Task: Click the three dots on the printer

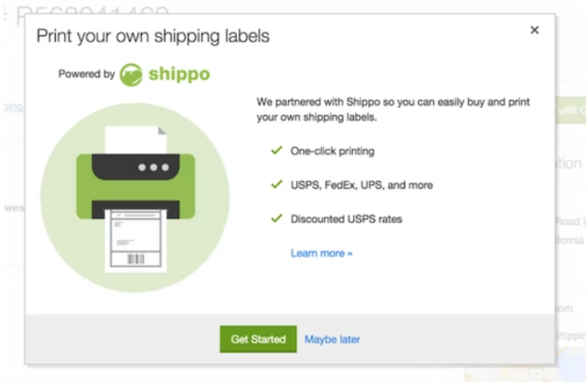Action: tap(153, 167)
